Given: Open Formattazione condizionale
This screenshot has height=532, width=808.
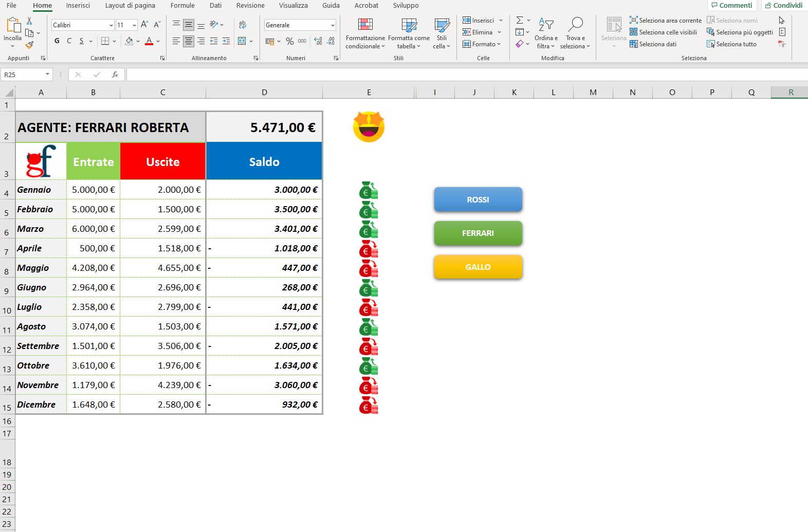Looking at the screenshot, I should pos(365,33).
